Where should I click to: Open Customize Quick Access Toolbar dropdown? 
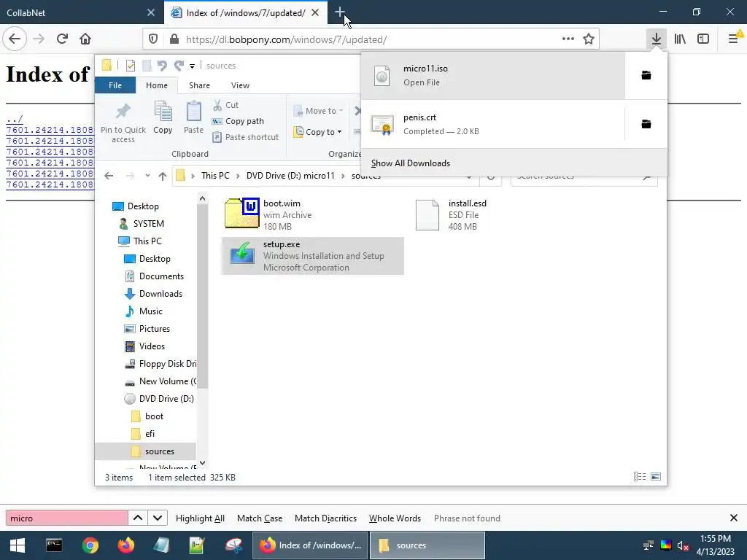192,66
